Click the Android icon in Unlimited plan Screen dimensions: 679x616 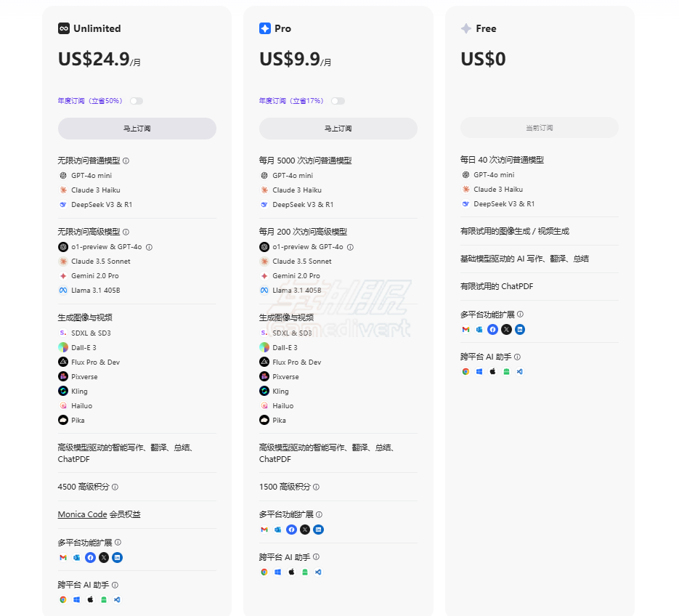coord(104,600)
